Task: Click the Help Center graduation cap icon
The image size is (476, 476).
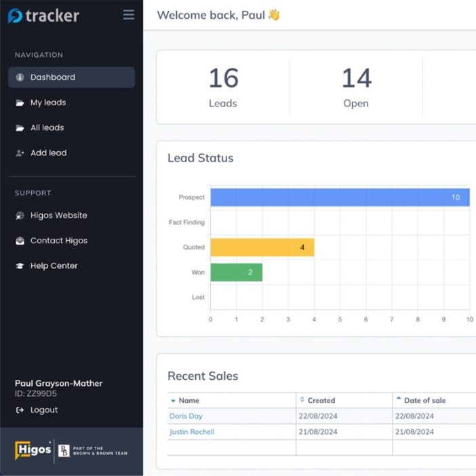Action: (20, 266)
